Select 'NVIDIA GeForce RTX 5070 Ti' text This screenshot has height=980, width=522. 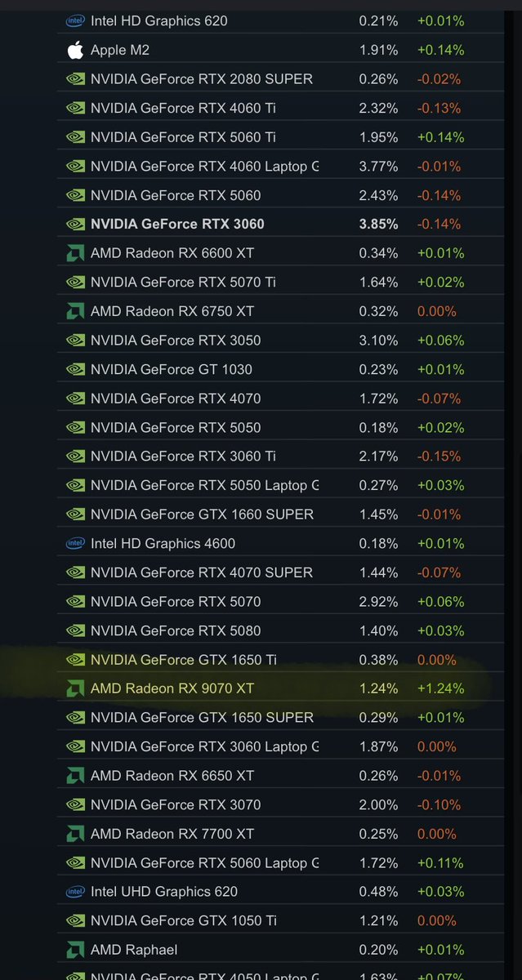(184, 283)
